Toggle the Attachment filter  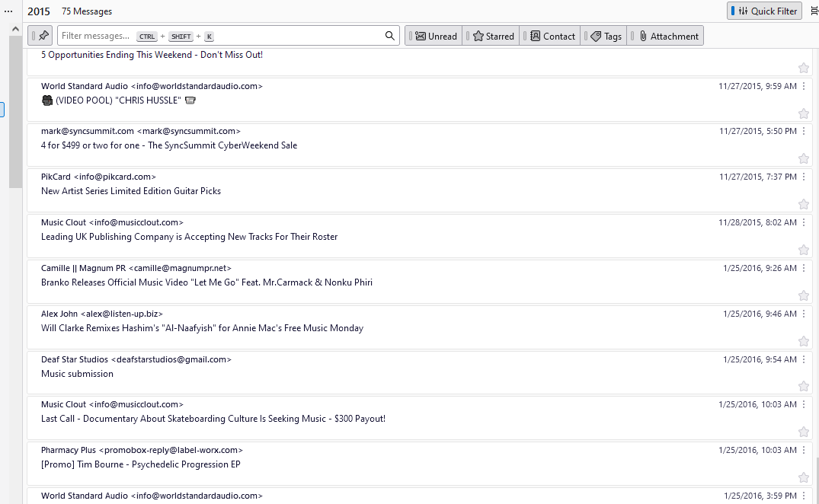pos(665,36)
